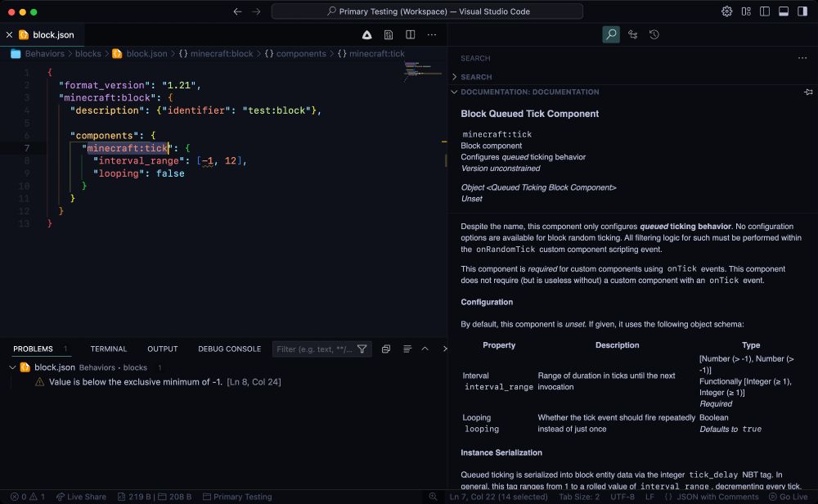
Task: Open Customize Layout in title bar
Action: point(746,11)
